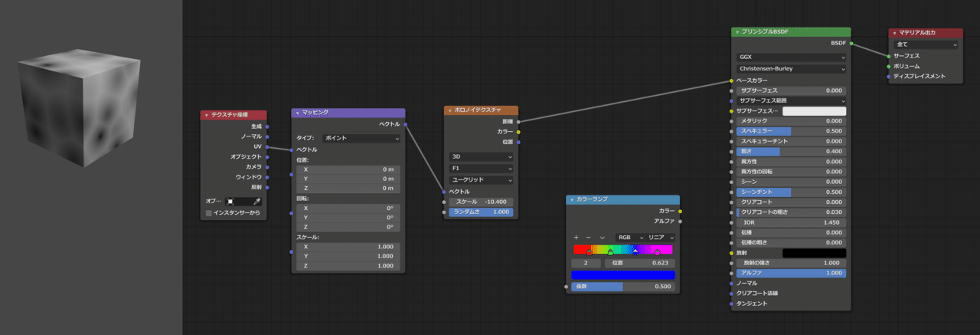980x335 pixels.
Task: Click the ウィンドウ output socket
Action: (x=266, y=176)
